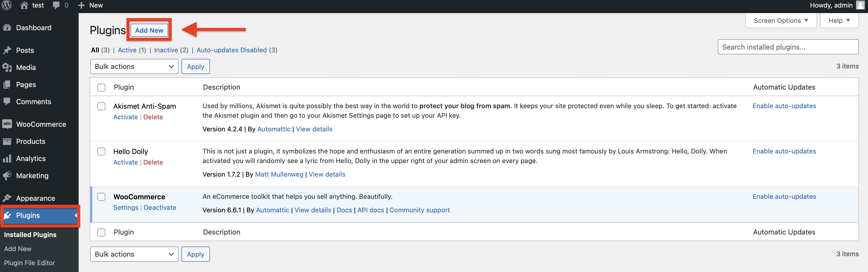
Task: Open bottom Bulk actions dropdown
Action: coord(134,254)
